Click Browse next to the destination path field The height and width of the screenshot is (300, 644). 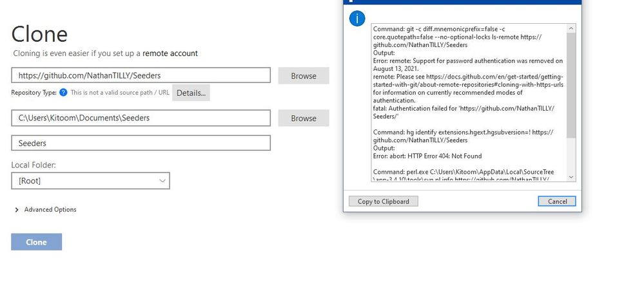304,118
